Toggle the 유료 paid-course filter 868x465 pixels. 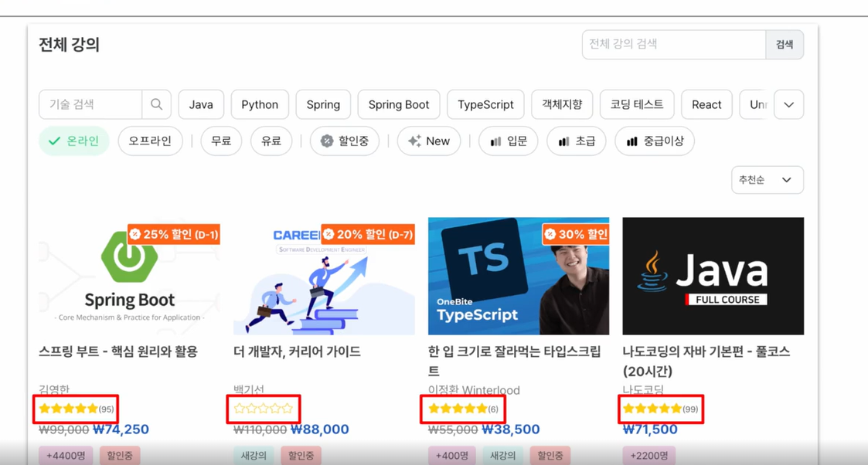pos(271,141)
